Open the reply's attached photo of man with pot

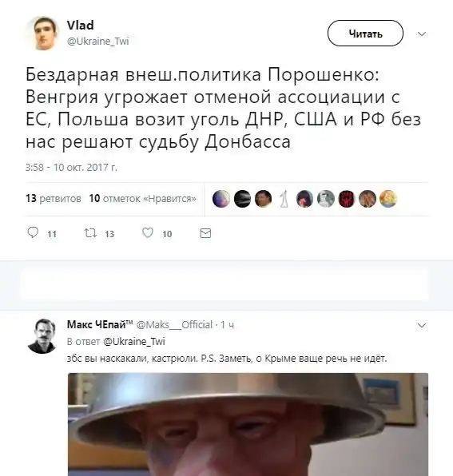point(248,424)
